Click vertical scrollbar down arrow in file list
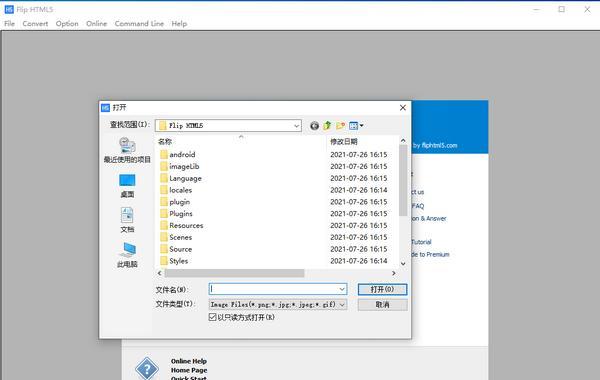 [x=403, y=264]
